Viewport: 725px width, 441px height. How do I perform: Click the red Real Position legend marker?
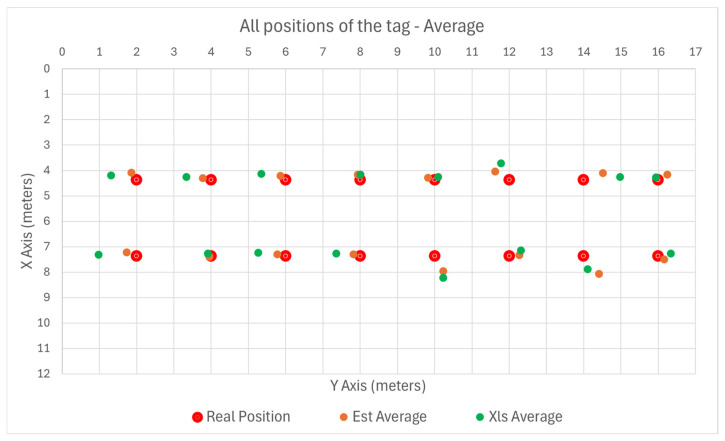(197, 417)
